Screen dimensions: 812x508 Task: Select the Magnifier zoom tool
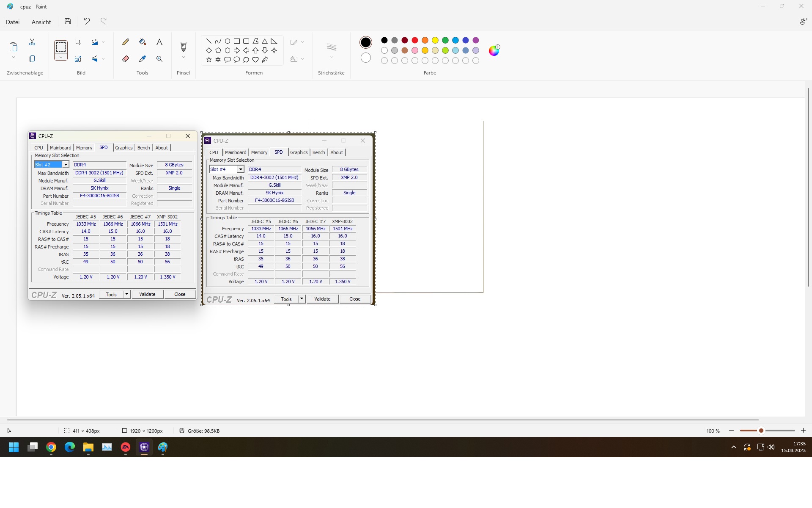coord(159,59)
